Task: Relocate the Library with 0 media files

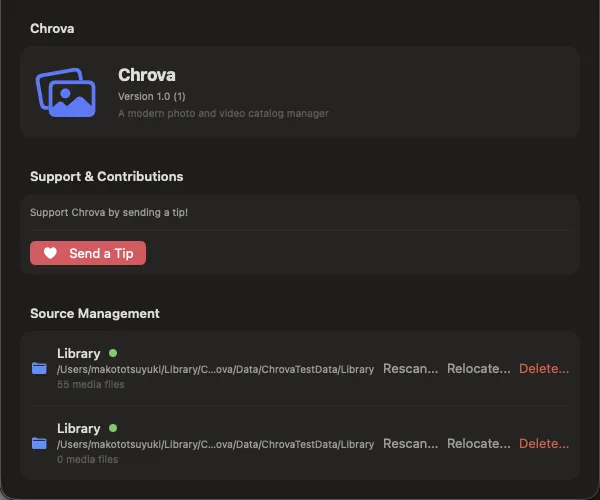Action: pos(479,443)
